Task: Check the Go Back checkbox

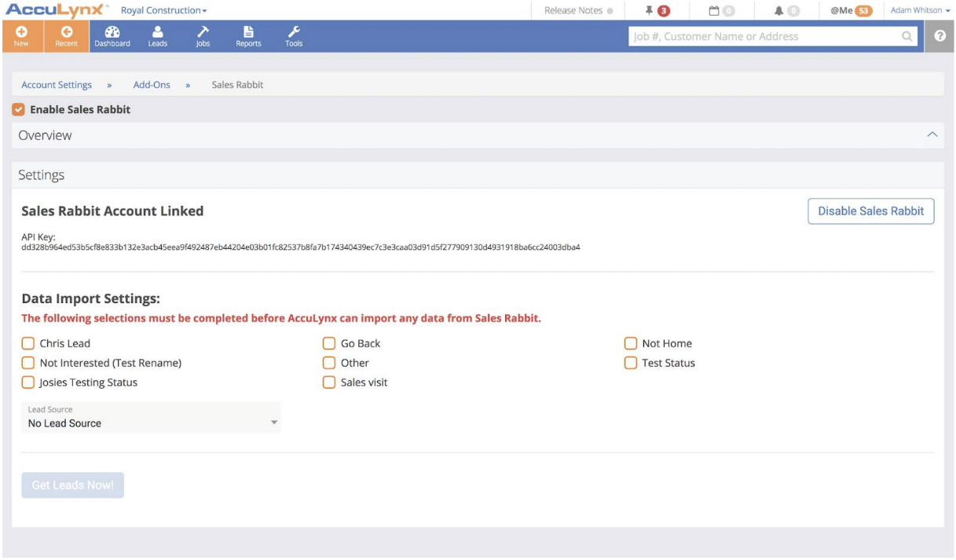Action: 329,343
